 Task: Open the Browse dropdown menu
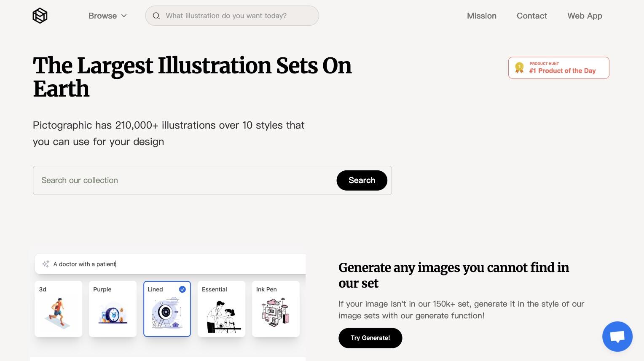click(107, 16)
